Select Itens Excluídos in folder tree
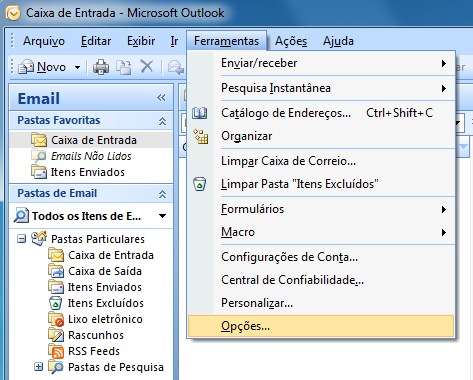473x380 pixels. (106, 303)
